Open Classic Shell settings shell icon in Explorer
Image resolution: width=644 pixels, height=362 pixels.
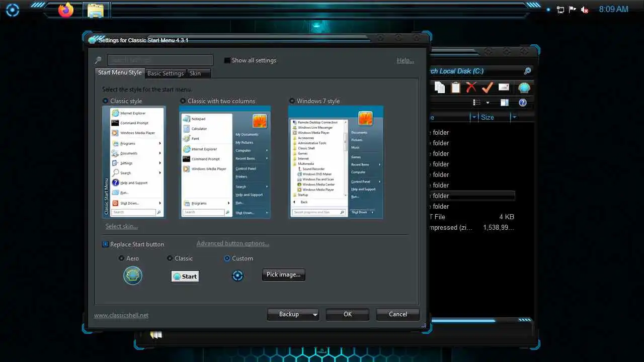[x=524, y=87]
